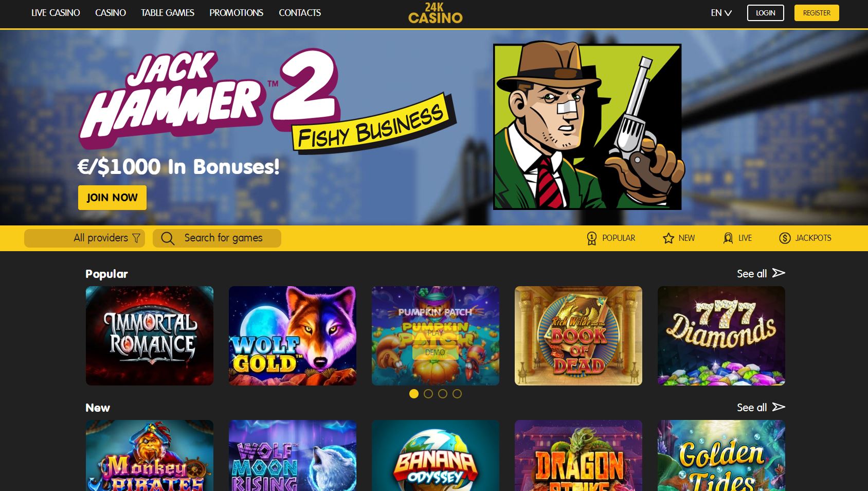Select the second carousel page dot
Screen dimensions: 868x491
428,394
